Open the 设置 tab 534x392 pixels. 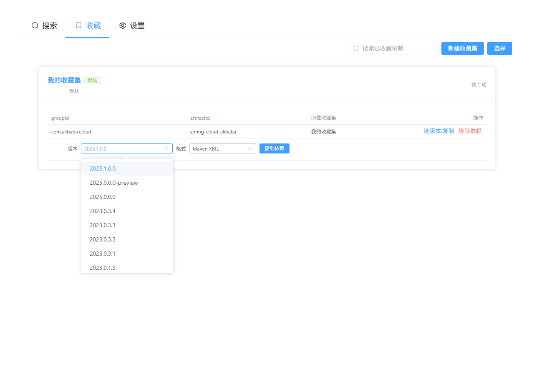click(x=132, y=25)
